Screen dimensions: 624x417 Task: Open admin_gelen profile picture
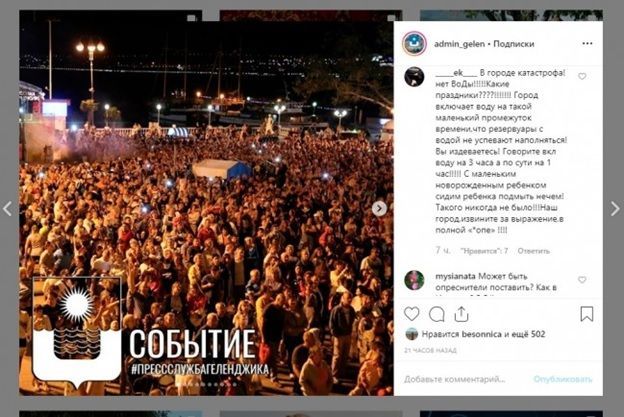pos(414,43)
